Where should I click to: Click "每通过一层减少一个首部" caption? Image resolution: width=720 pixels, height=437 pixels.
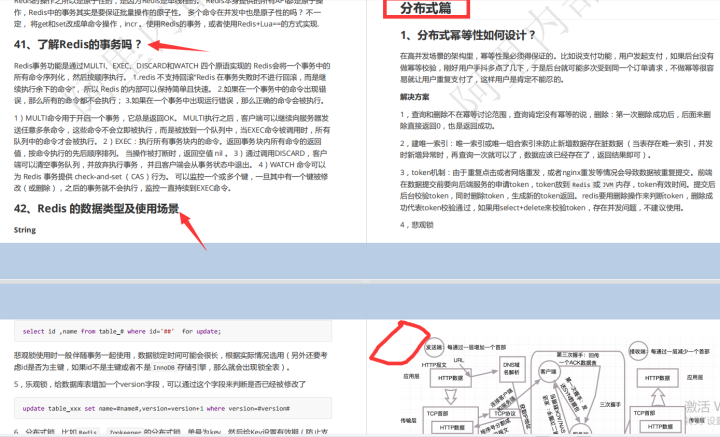click(x=680, y=352)
